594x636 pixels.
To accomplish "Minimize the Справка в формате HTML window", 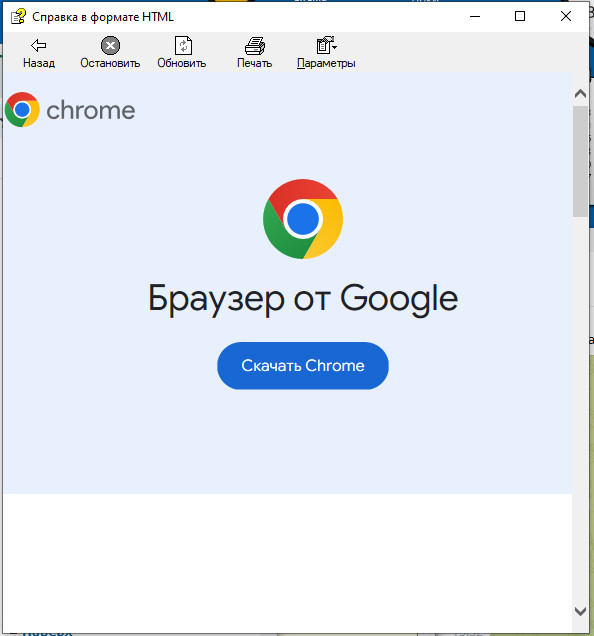I will [475, 16].
